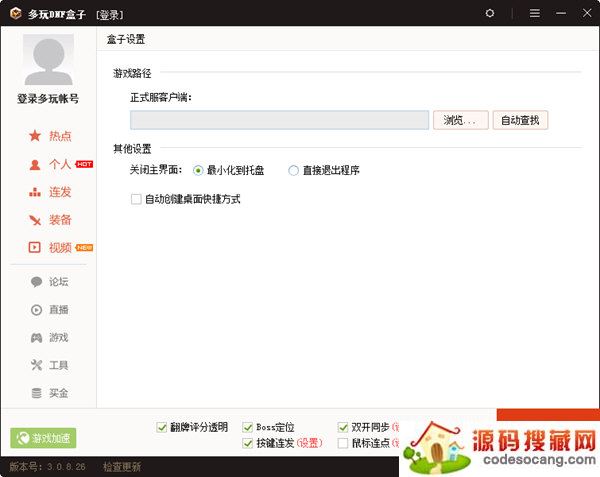
Task: Click 检查更新 in status bar
Action: pos(122,467)
